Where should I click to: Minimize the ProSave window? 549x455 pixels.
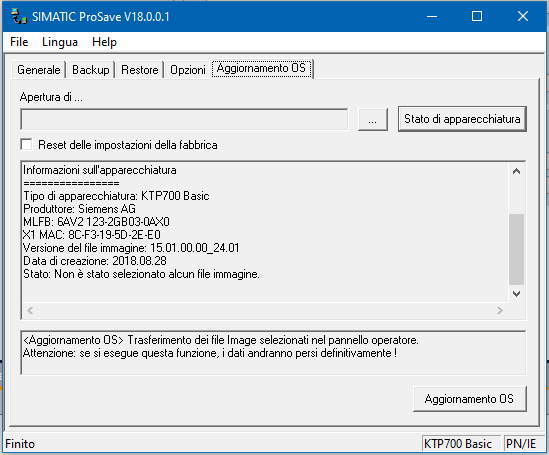[x=432, y=16]
